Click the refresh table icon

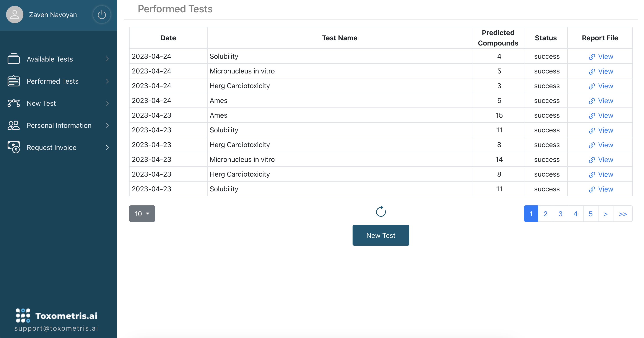381,211
